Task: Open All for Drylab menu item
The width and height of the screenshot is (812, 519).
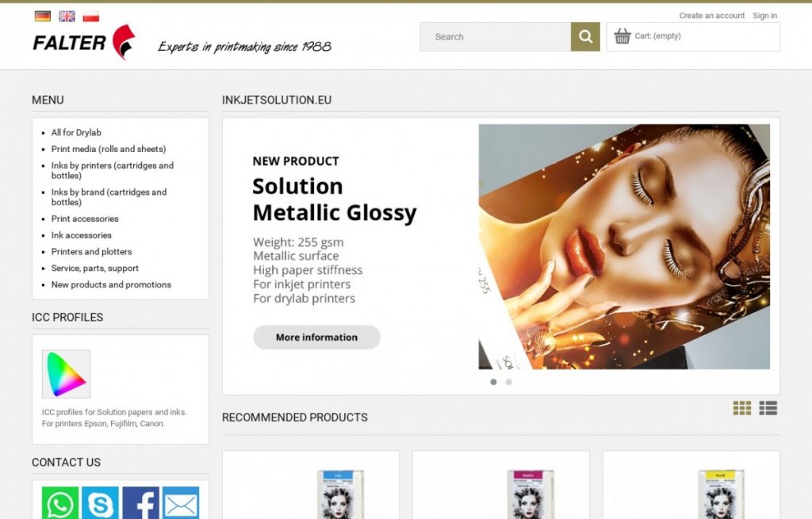Action: click(76, 132)
